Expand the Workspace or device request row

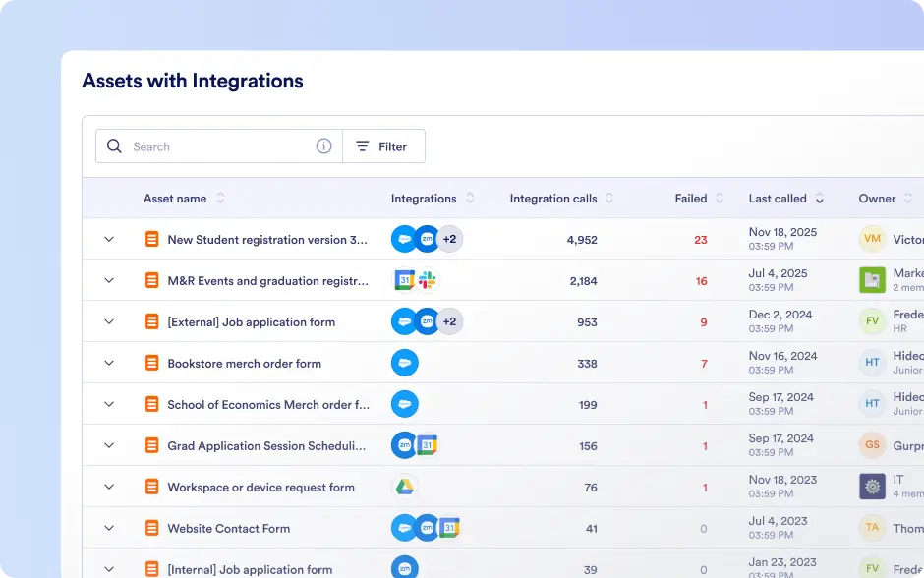(109, 487)
